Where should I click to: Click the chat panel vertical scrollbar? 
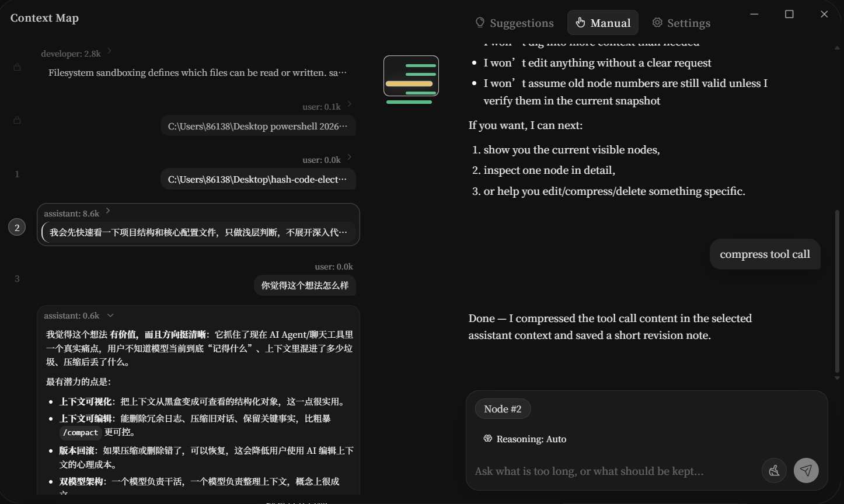pyautogui.click(x=837, y=292)
